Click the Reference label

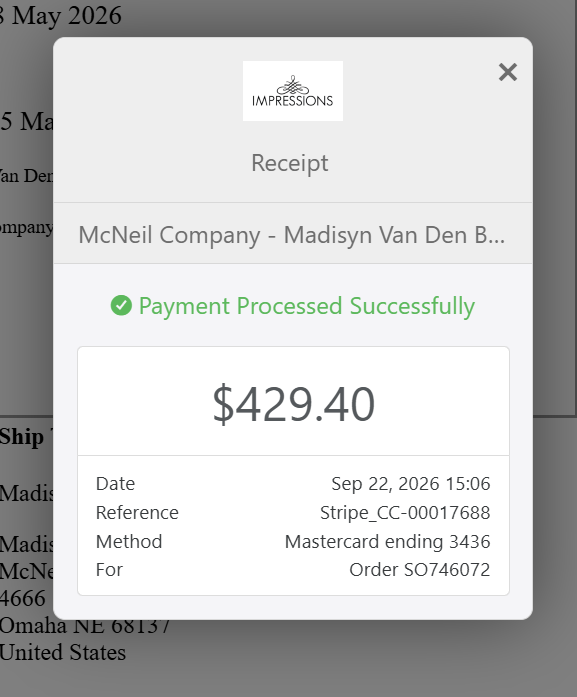click(x=137, y=513)
